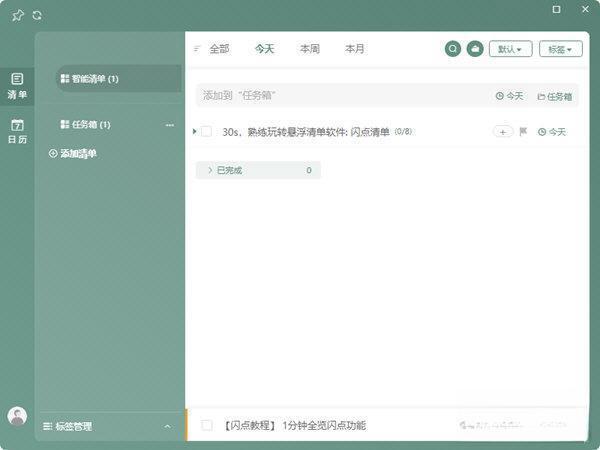Screen dimensions: 600x450
Task: Click the round green cloud icon
Action: [475, 49]
